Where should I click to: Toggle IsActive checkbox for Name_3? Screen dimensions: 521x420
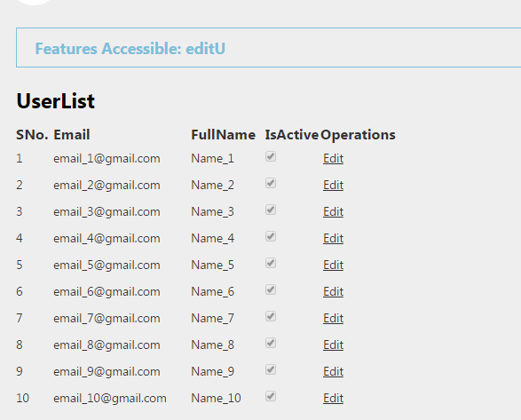pyautogui.click(x=271, y=210)
